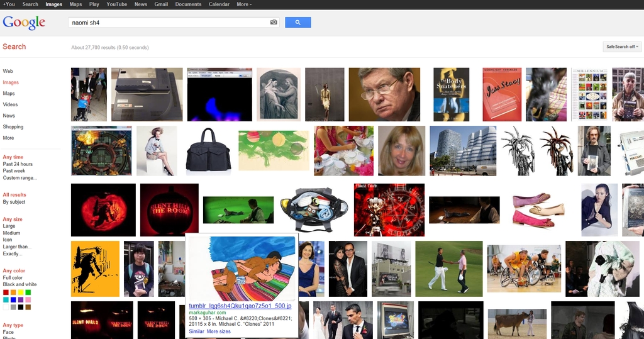The image size is (644, 339).
Task: Open Gmail from the top bar
Action: 161,4
